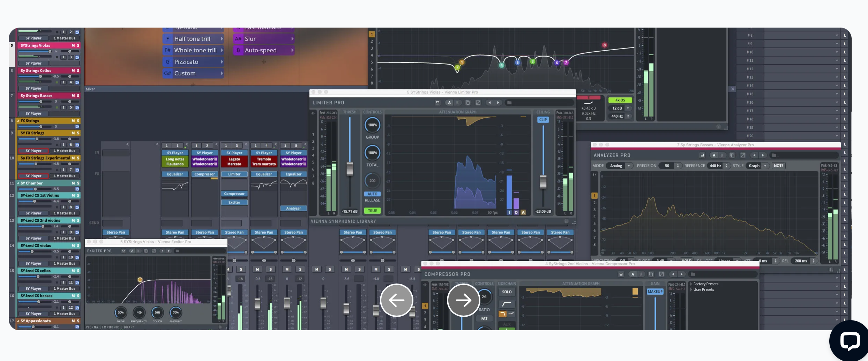
Task: Click NOTE button in Analyzer Pro
Action: point(778,166)
